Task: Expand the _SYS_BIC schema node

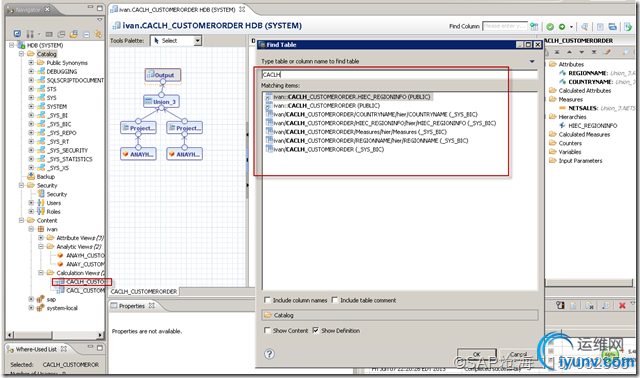Action: (31, 124)
